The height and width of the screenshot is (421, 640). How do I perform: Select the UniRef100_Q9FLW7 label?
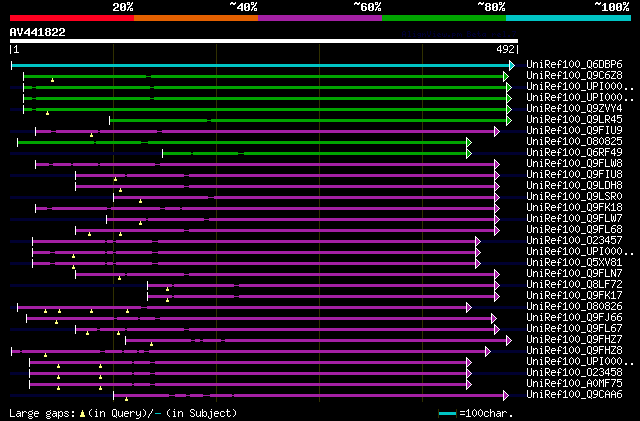(x=574, y=219)
